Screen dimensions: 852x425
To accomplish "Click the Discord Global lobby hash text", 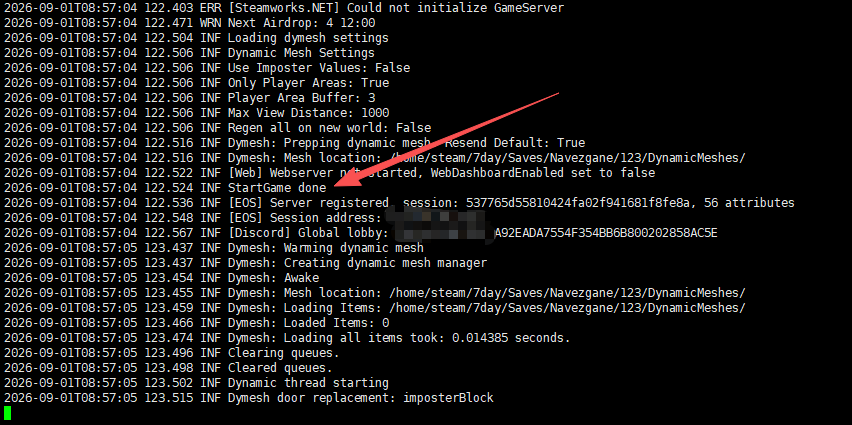I will [x=553, y=233].
